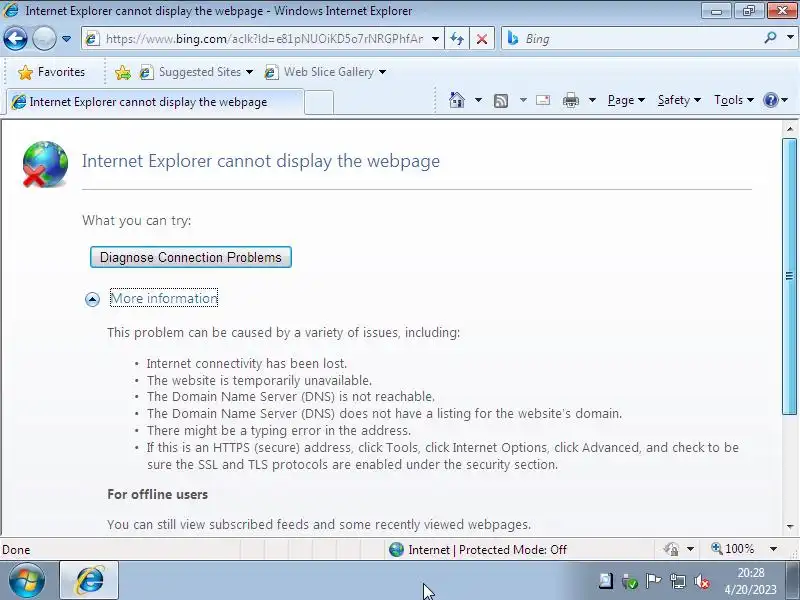
Task: Expand the Feeds dropdown arrow
Action: tap(523, 100)
